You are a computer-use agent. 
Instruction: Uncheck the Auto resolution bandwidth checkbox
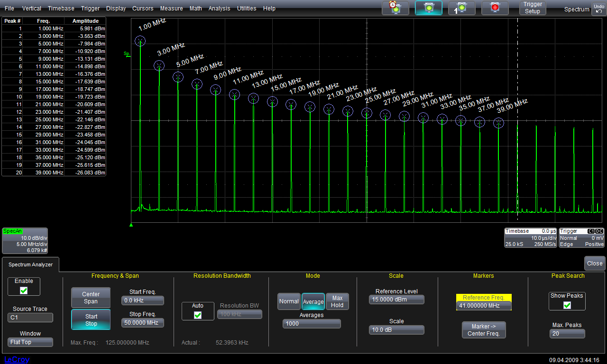point(198,315)
